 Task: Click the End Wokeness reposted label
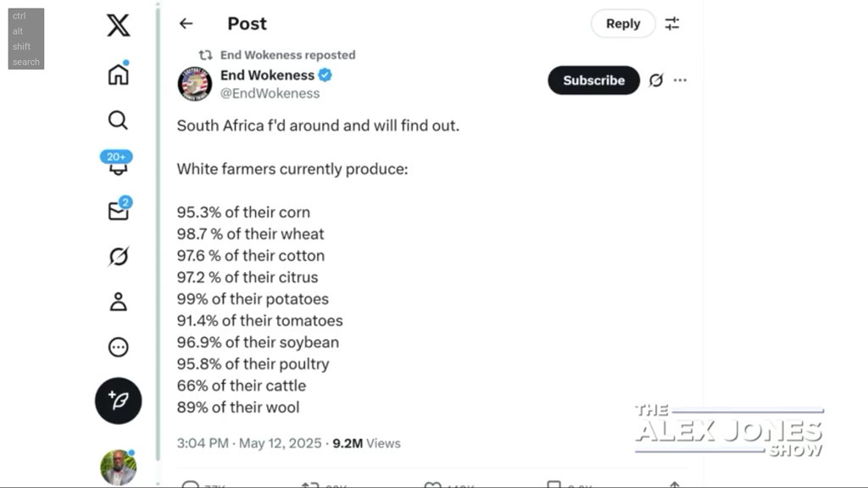click(287, 55)
